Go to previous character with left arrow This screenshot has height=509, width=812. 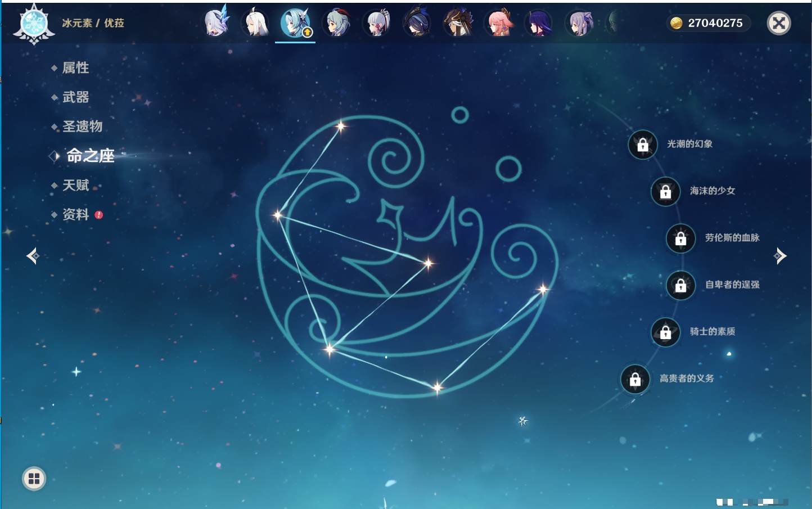(x=33, y=256)
